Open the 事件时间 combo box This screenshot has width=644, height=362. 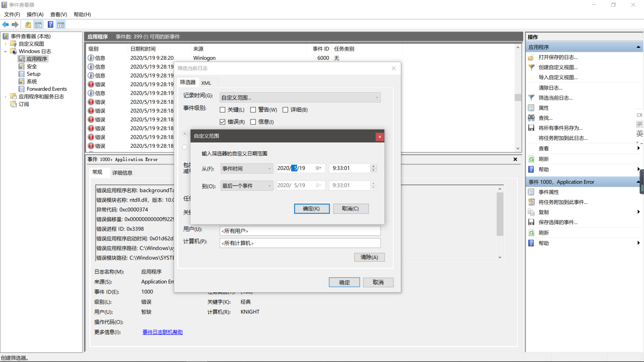coord(247,168)
